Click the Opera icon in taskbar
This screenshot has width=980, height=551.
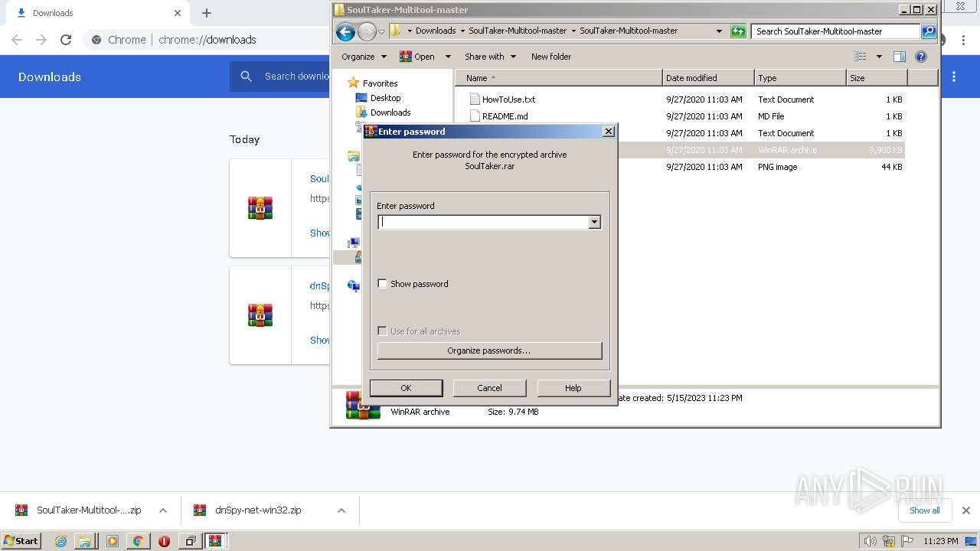[x=164, y=541]
